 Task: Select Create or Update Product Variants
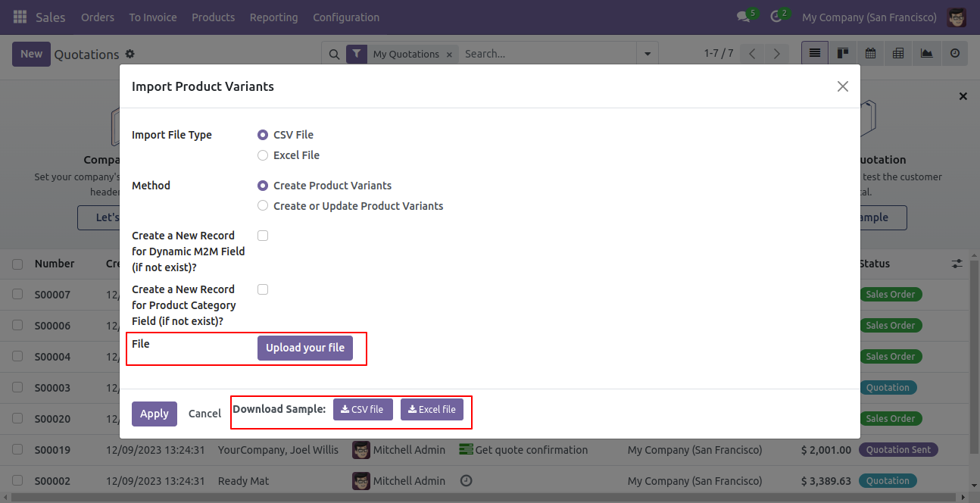point(263,206)
